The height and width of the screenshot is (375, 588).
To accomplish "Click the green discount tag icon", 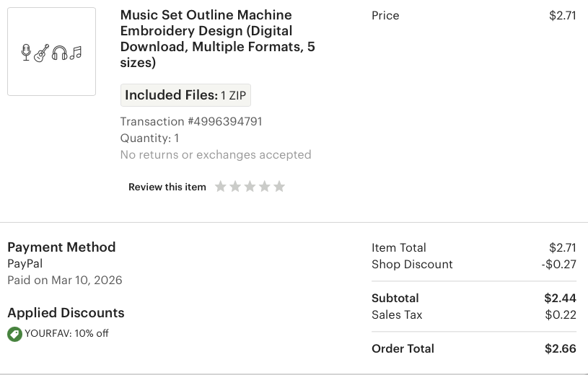I will pyautogui.click(x=14, y=334).
